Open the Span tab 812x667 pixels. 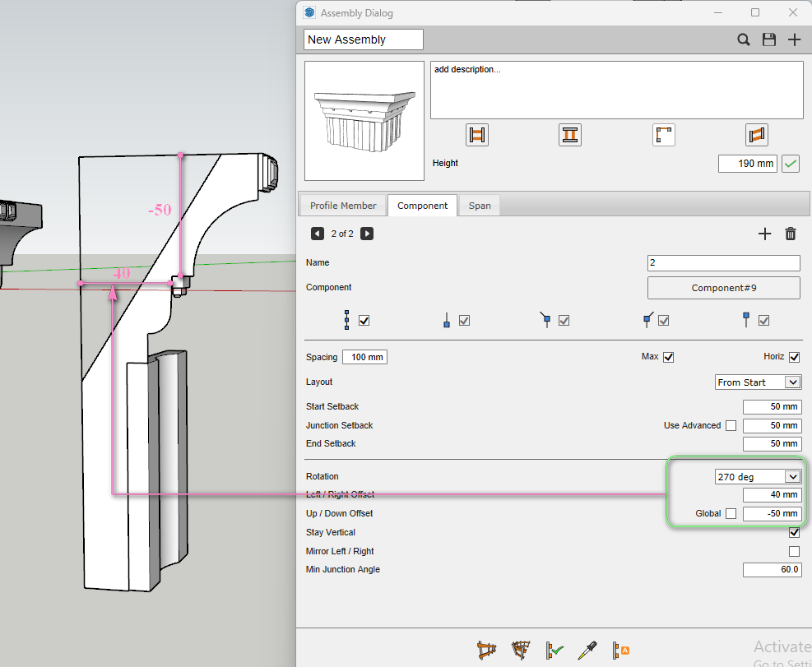point(480,206)
